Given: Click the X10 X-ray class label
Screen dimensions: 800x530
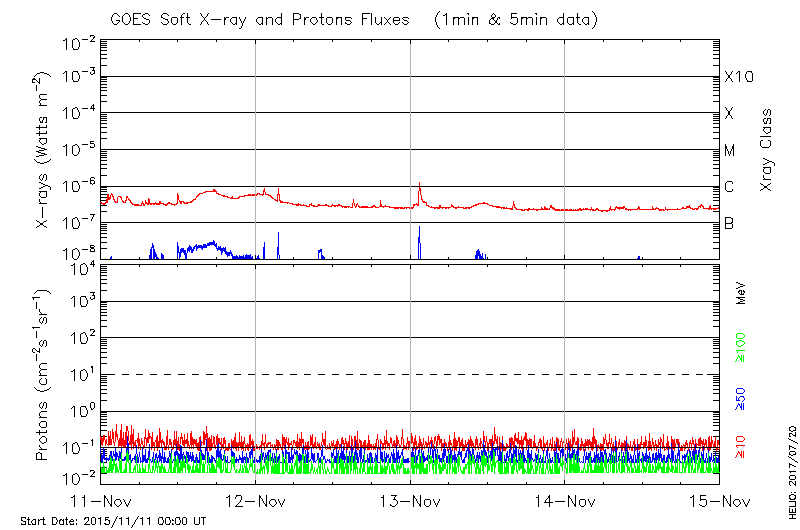Looking at the screenshot, I should [738, 78].
